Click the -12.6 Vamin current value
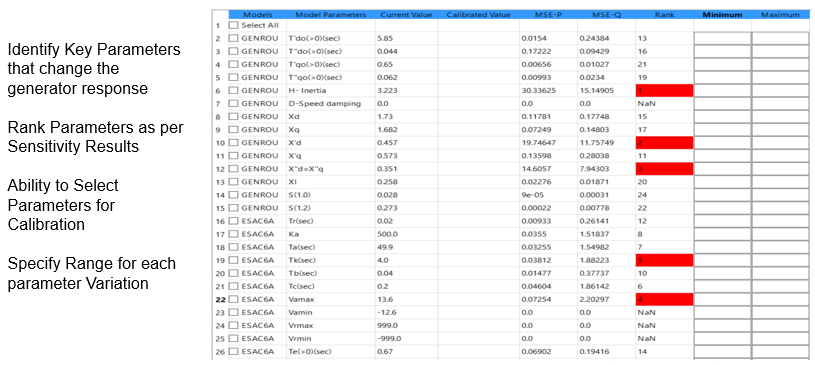 387,312
